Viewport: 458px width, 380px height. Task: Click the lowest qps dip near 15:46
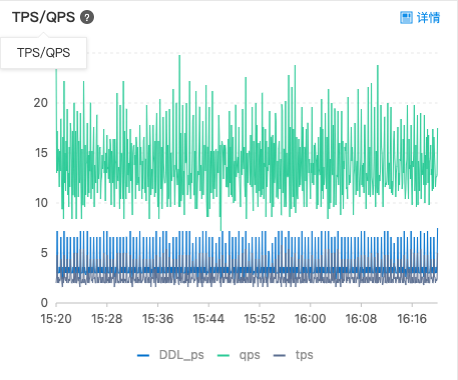[221, 229]
